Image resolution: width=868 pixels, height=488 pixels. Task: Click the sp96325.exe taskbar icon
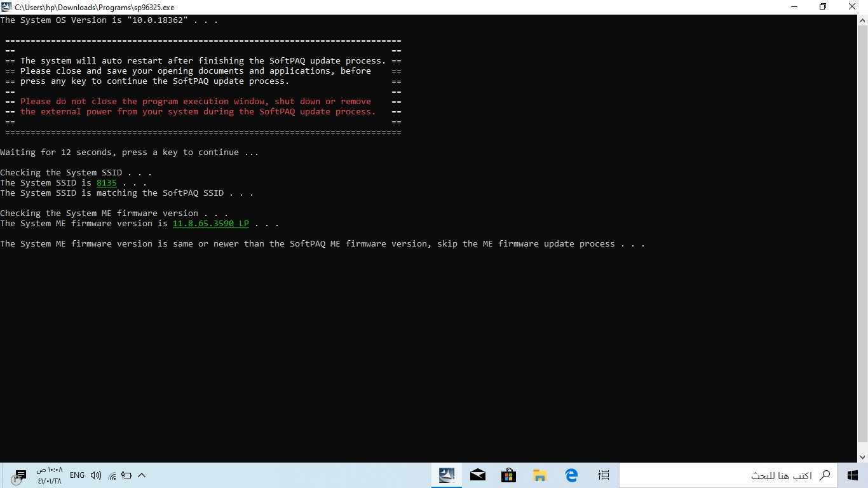(446, 475)
